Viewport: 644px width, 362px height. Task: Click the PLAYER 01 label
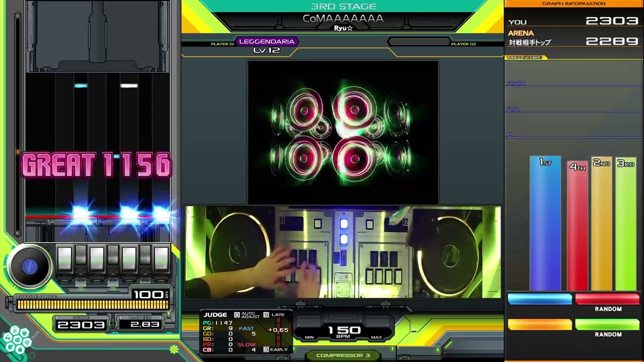coord(222,44)
